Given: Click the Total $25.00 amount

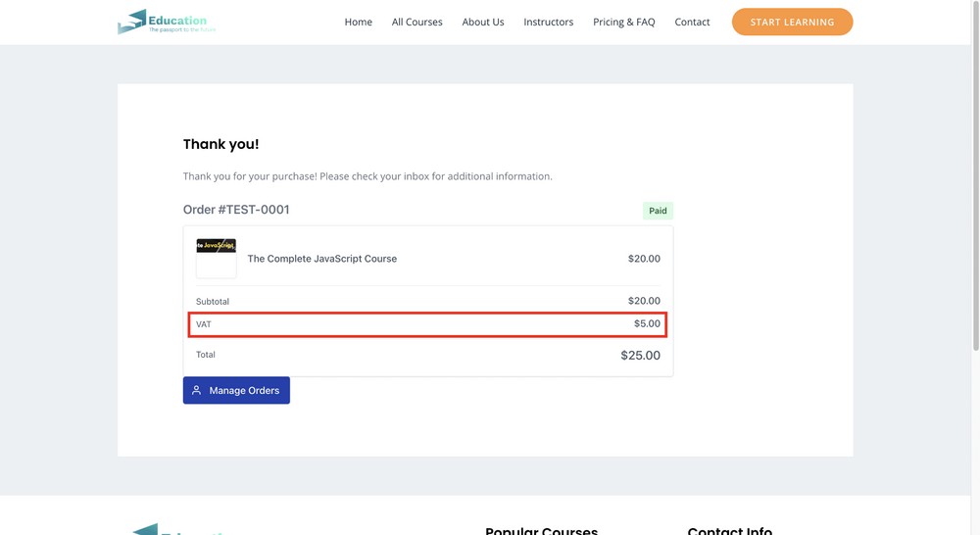Looking at the screenshot, I should click(x=640, y=356).
